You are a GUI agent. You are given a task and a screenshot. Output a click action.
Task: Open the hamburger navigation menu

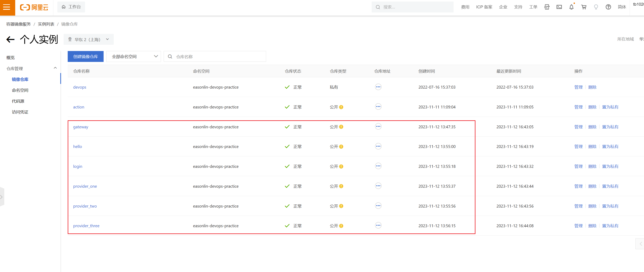click(x=7, y=7)
